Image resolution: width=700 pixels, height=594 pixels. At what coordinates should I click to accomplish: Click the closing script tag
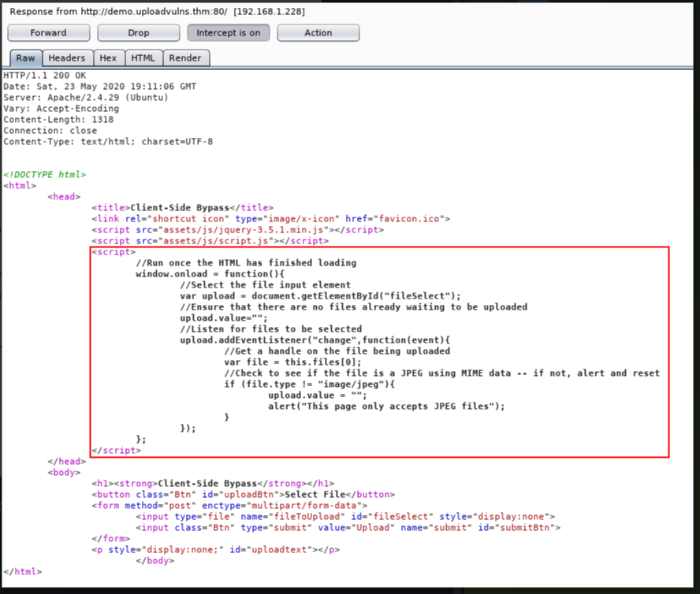tap(117, 451)
